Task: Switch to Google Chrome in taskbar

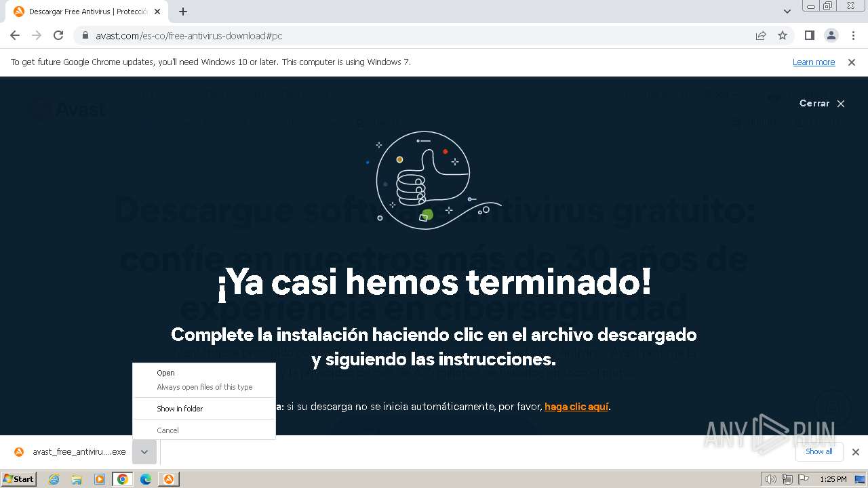Action: pos(123,479)
